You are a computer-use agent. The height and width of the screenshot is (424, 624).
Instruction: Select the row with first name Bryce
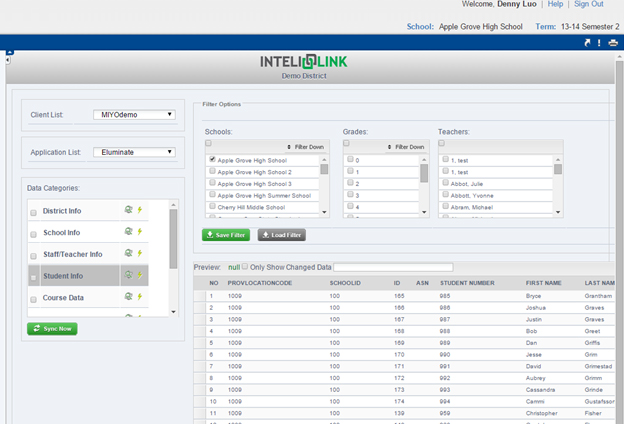coord(404,296)
